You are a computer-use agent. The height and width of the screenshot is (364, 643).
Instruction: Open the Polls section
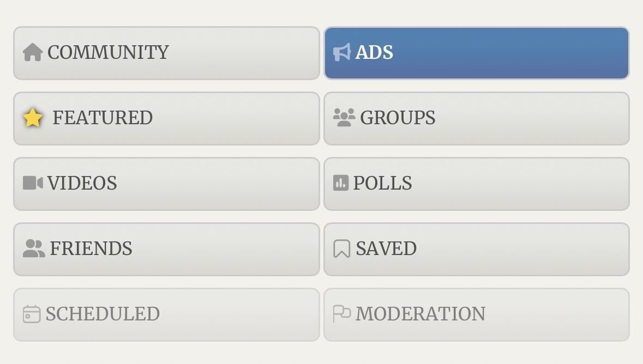tap(477, 184)
